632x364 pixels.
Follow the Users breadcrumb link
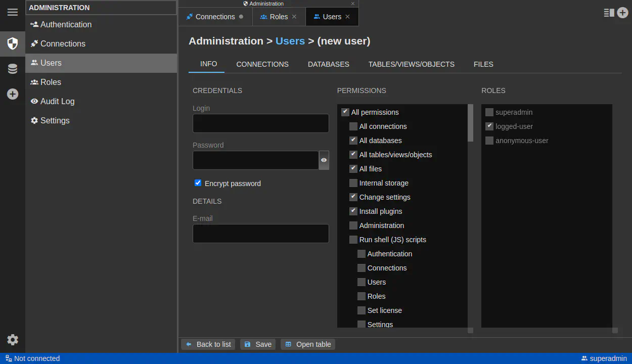pos(290,41)
